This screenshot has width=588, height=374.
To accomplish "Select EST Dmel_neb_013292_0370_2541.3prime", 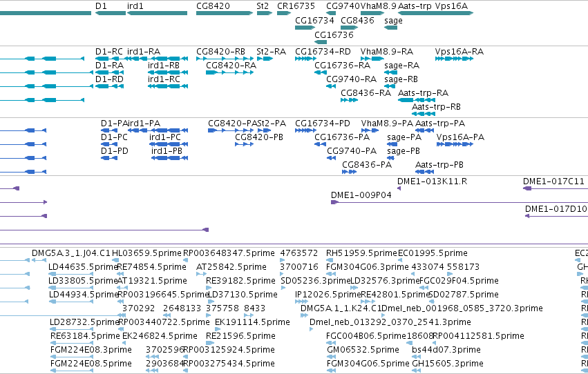I will 390,322.
